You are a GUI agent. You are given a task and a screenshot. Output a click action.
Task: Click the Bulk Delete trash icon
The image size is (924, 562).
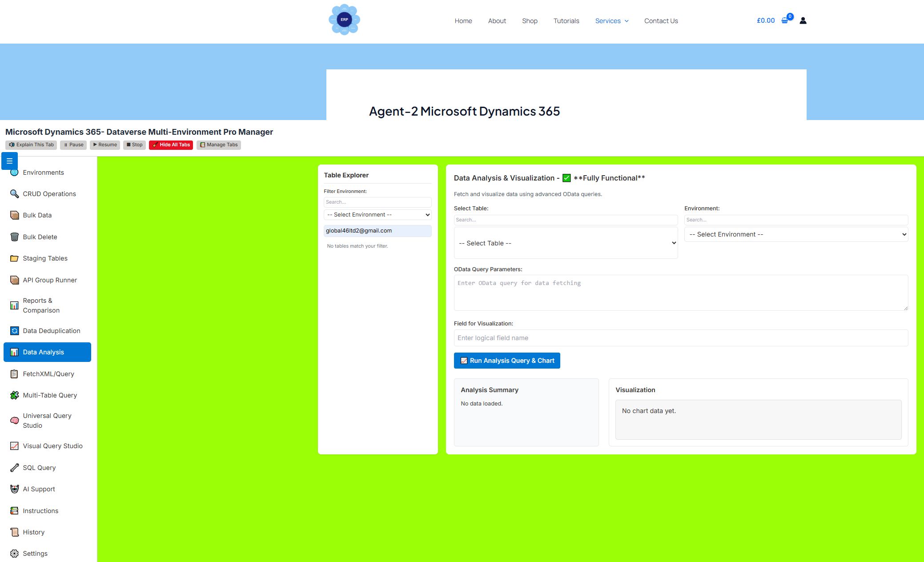point(14,237)
